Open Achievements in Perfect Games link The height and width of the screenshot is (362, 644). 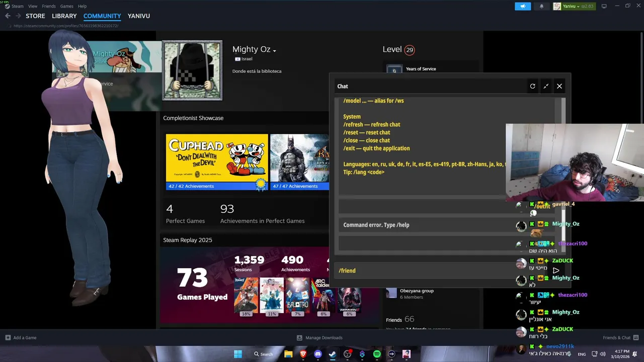tap(262, 214)
